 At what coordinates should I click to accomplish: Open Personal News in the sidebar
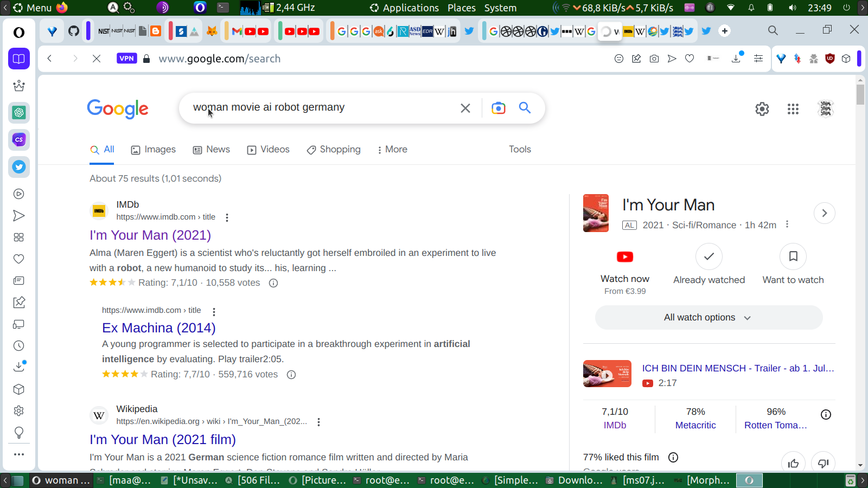click(x=19, y=281)
